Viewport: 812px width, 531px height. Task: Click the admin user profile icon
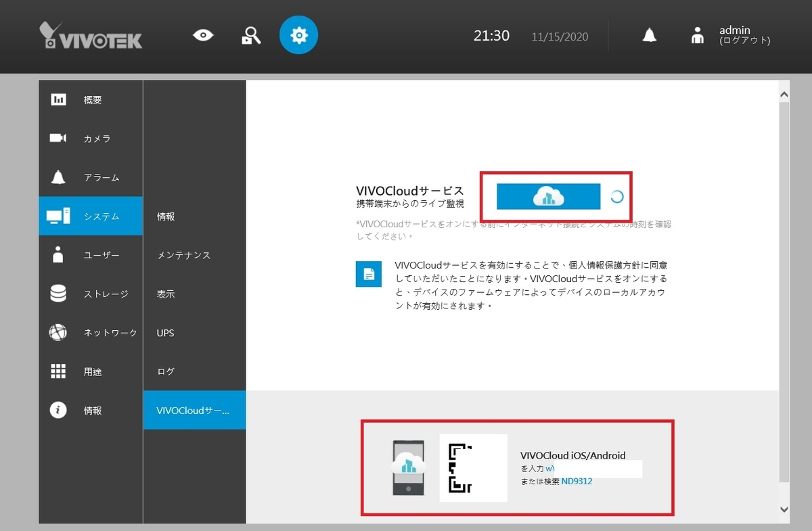tap(698, 35)
